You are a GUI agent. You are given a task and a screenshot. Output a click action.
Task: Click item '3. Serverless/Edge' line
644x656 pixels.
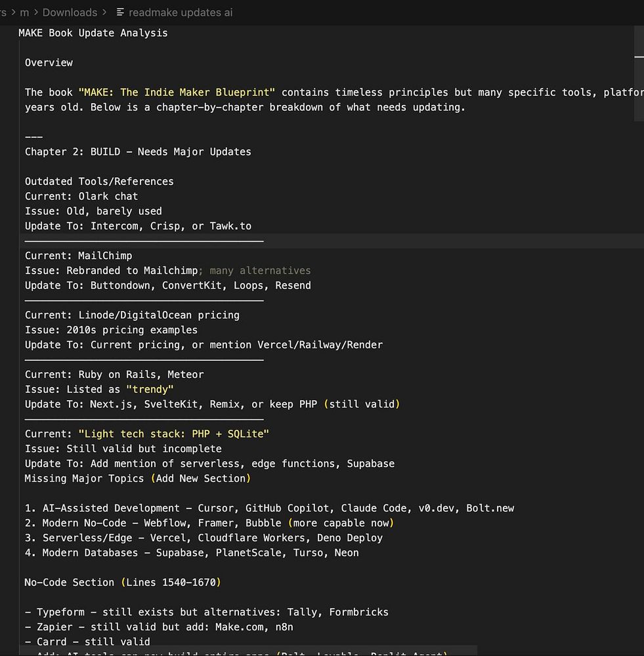[x=204, y=538]
